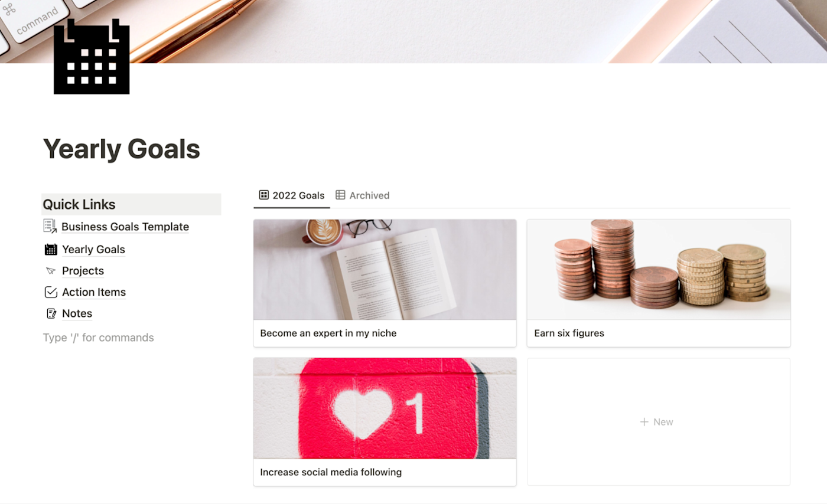This screenshot has width=827, height=504.
Task: Open the Notes quick link
Action: click(77, 313)
